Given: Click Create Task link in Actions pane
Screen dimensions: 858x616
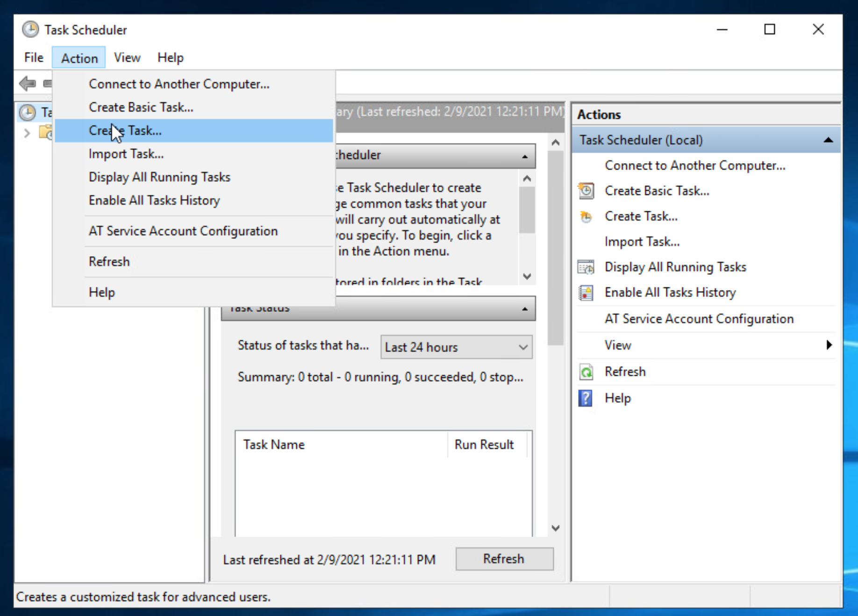Looking at the screenshot, I should (641, 216).
